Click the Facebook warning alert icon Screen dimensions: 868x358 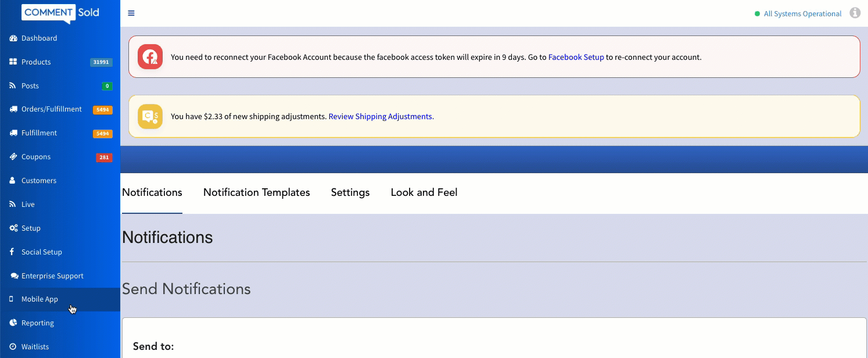(x=150, y=57)
